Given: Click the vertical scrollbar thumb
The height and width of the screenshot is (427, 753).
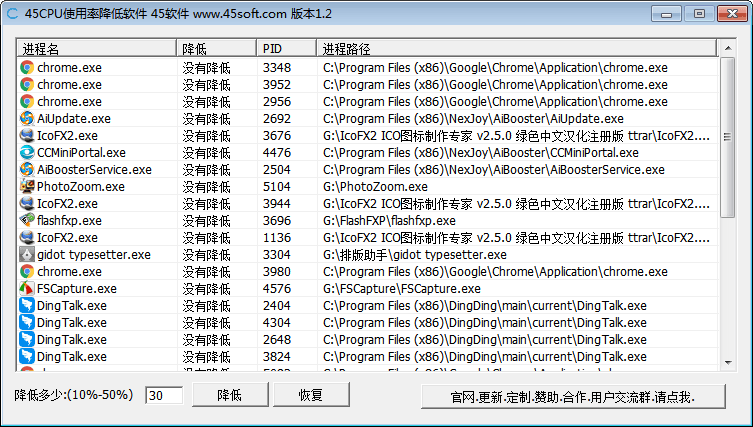Looking at the screenshot, I should point(728,137).
